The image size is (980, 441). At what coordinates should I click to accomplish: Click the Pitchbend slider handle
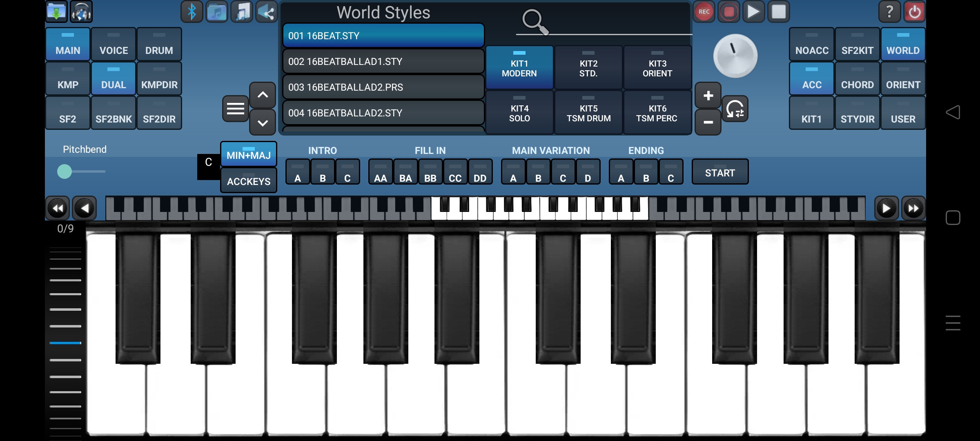(x=65, y=171)
